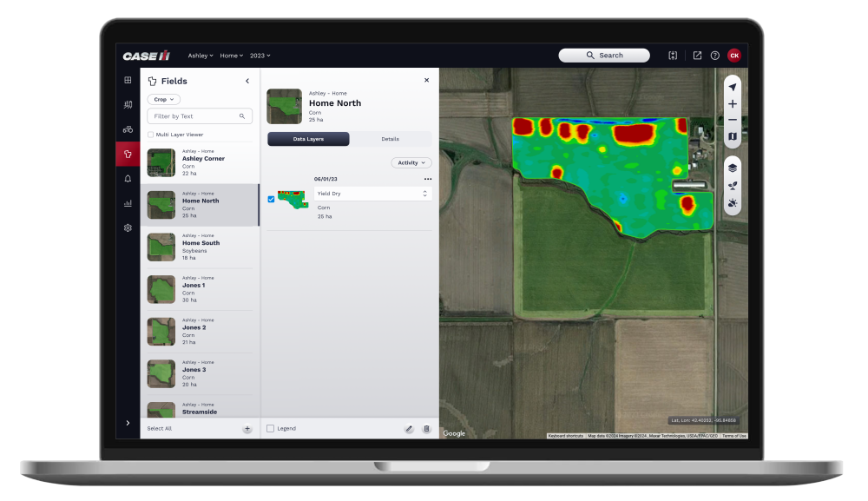This screenshot has width=868, height=501.
Task: Enable the Multi Layer Viewer checkbox
Action: click(151, 135)
